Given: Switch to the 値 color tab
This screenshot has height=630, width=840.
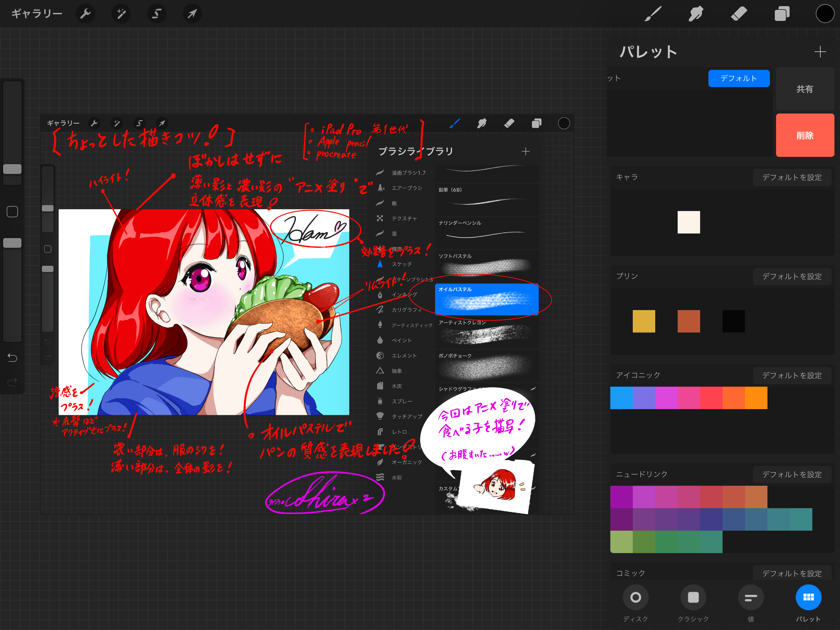Looking at the screenshot, I should 751,604.
